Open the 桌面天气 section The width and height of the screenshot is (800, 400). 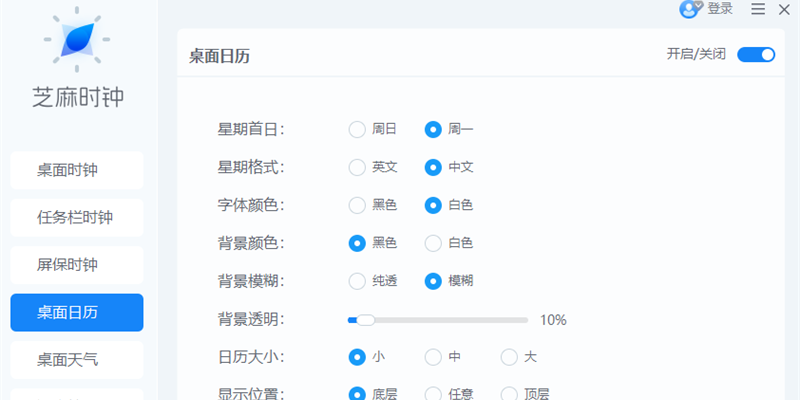coord(77,360)
